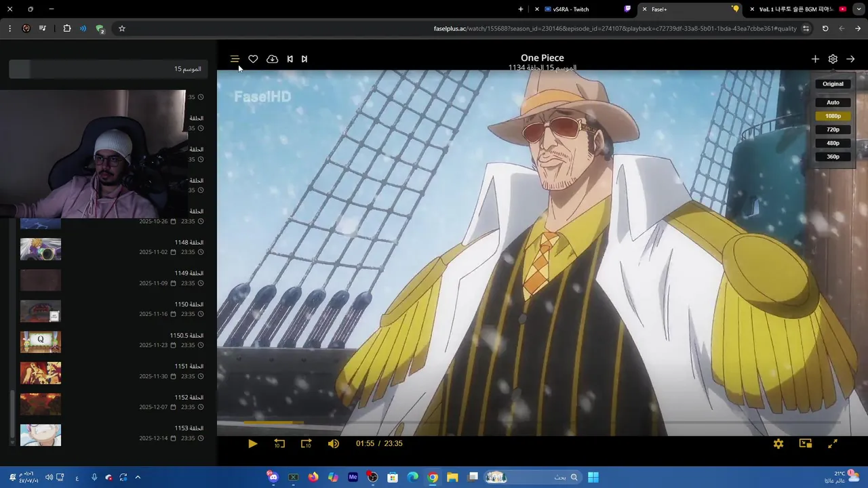Viewport: 868px width, 488px height.
Task: Click the plus icon in player header
Action: click(815, 59)
